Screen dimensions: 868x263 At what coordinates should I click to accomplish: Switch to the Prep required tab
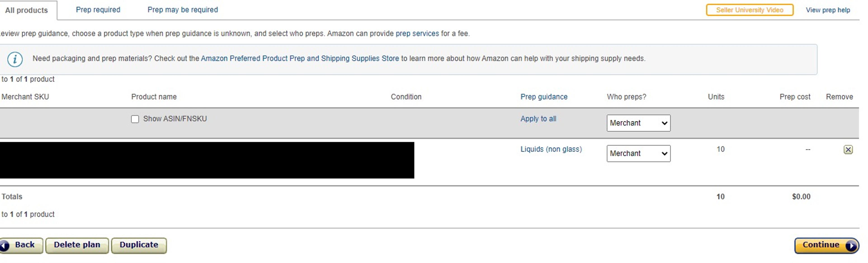pyautogui.click(x=98, y=10)
